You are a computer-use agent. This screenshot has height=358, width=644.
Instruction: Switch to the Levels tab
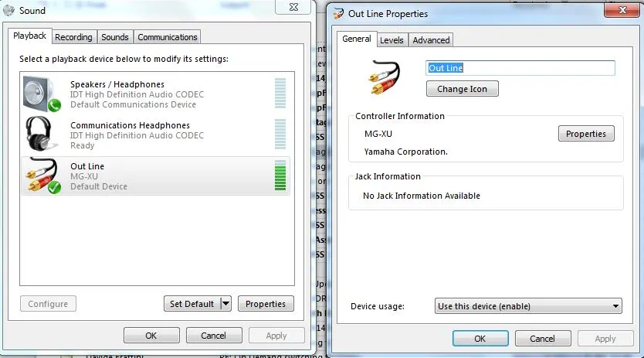(x=391, y=40)
